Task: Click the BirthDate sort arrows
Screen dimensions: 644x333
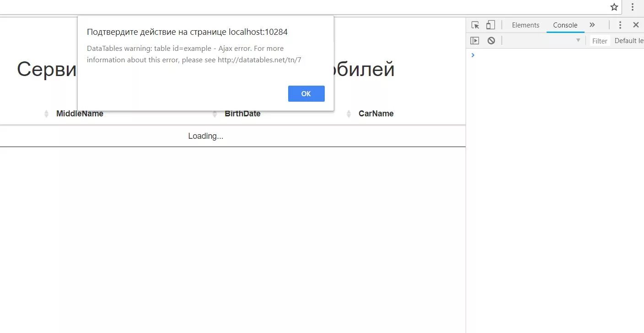Action: [215, 114]
